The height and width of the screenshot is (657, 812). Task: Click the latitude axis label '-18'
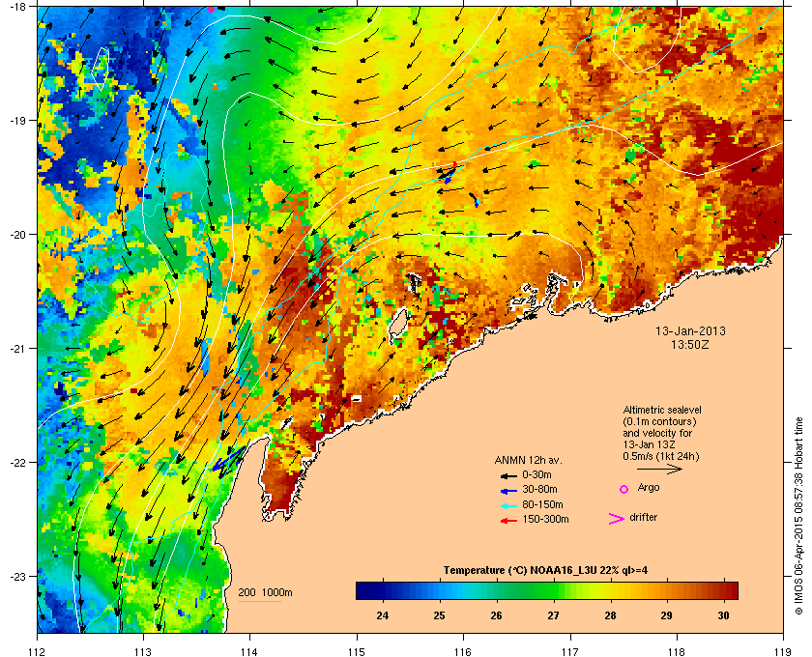(17, 6)
